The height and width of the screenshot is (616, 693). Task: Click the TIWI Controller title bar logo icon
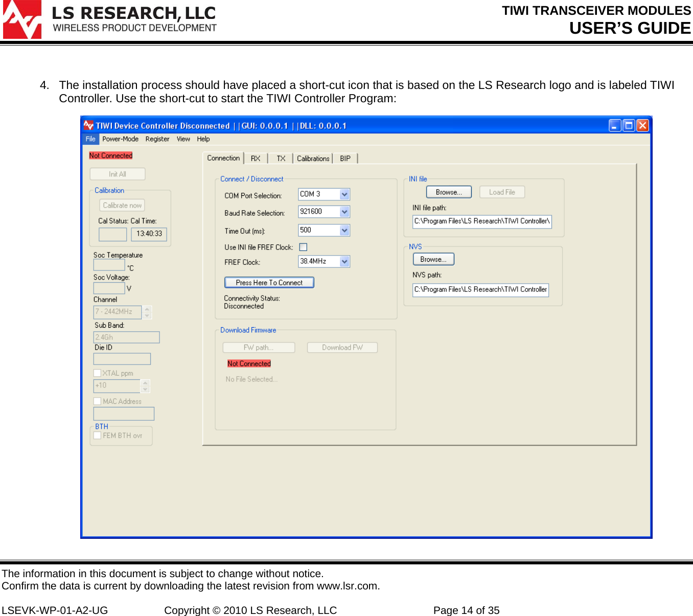point(88,125)
